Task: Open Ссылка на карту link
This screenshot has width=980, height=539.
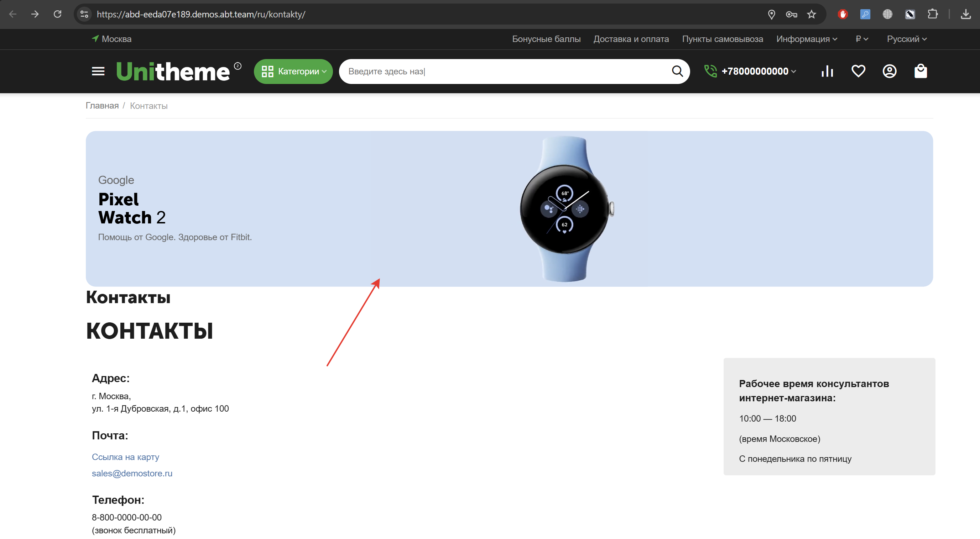Action: 126,457
